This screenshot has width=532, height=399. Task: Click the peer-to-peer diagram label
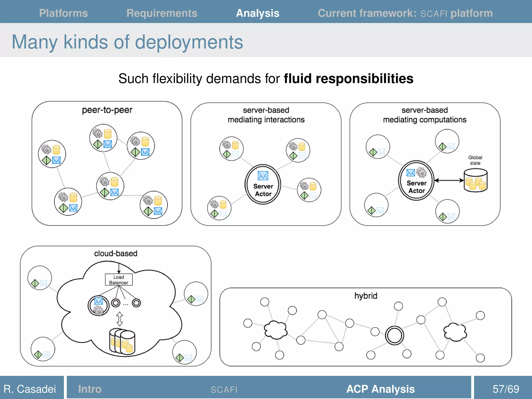coord(107,110)
